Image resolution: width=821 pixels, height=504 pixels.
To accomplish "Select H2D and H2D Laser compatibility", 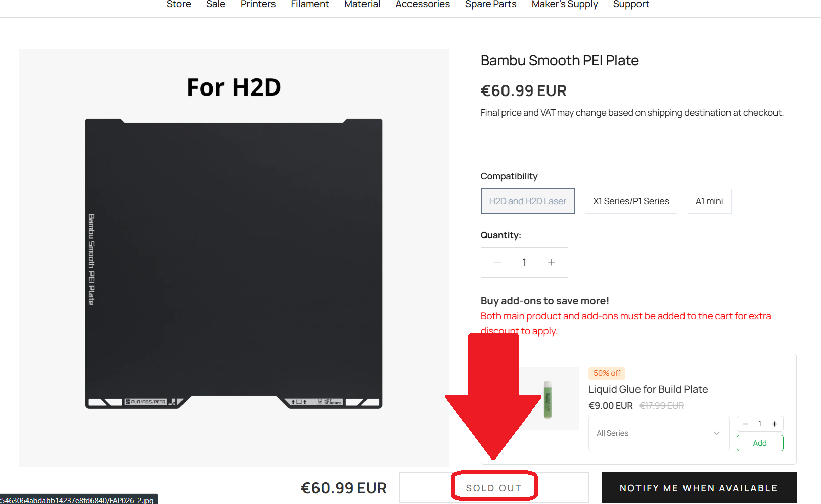I will [x=527, y=201].
